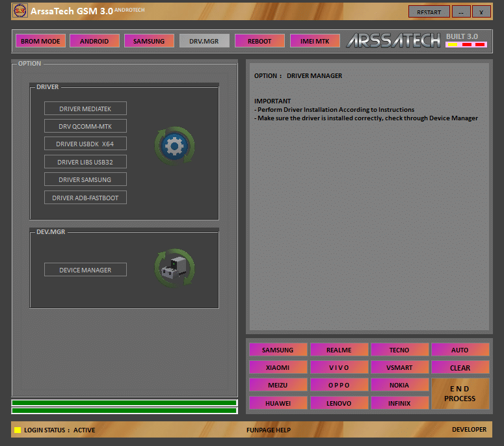Click the blue gear driver install icon
The width and height of the screenshot is (504, 446).
coord(174,146)
